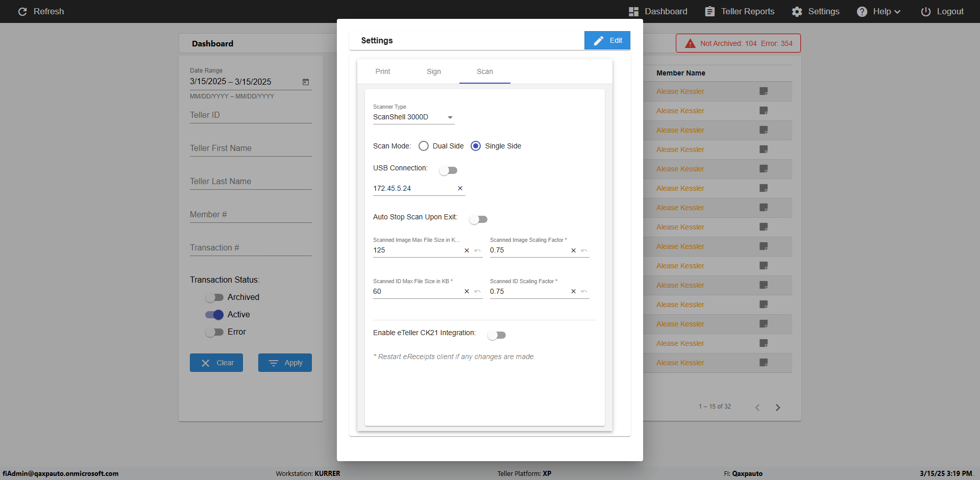This screenshot has height=480, width=980.
Task: Reset Scanned Image Max File Size to default
Action: [x=478, y=250]
